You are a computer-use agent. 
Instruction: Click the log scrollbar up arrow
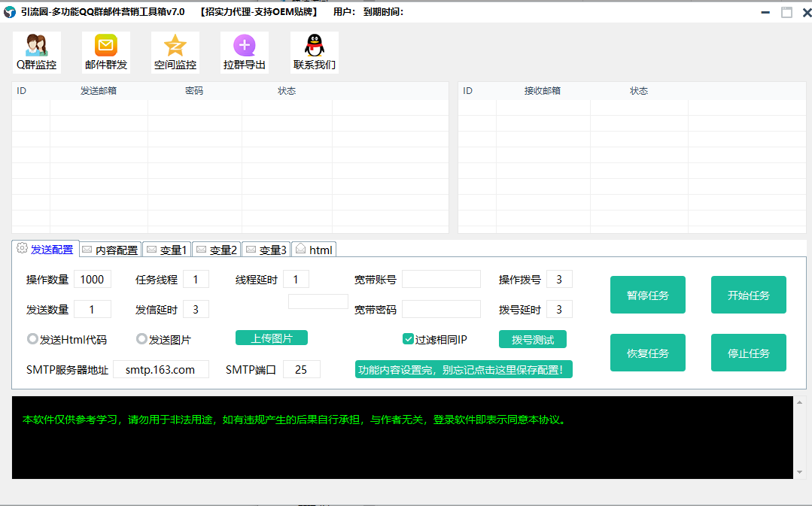[799, 402]
